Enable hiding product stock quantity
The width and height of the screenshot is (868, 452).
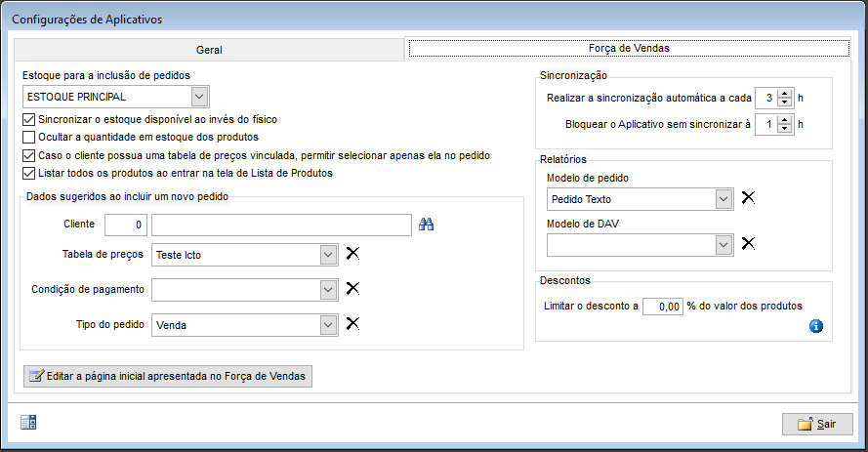point(28,138)
